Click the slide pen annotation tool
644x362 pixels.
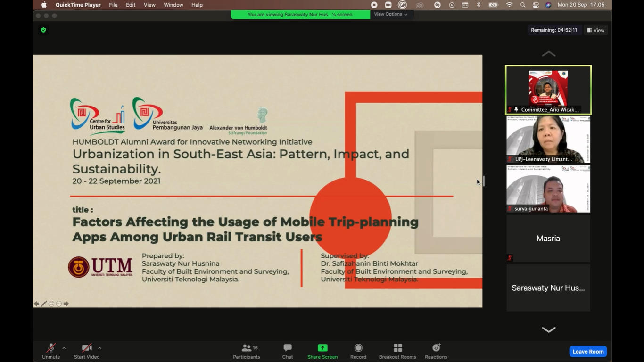[x=44, y=304]
